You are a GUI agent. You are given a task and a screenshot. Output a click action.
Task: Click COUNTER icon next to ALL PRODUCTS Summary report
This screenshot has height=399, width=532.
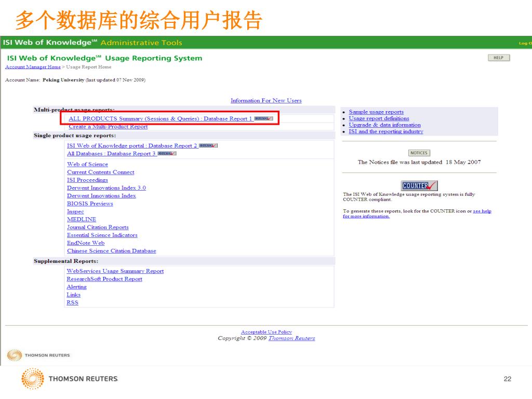click(263, 119)
